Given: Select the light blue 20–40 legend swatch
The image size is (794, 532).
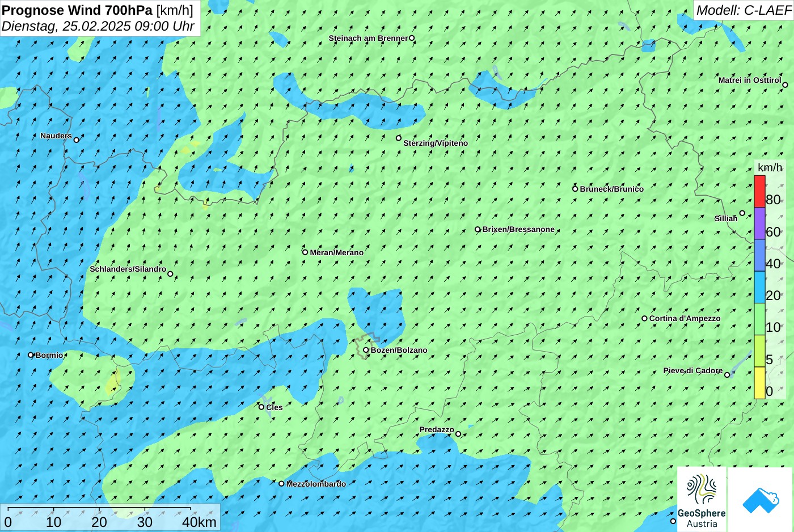Looking at the screenshot, I should [x=759, y=288].
